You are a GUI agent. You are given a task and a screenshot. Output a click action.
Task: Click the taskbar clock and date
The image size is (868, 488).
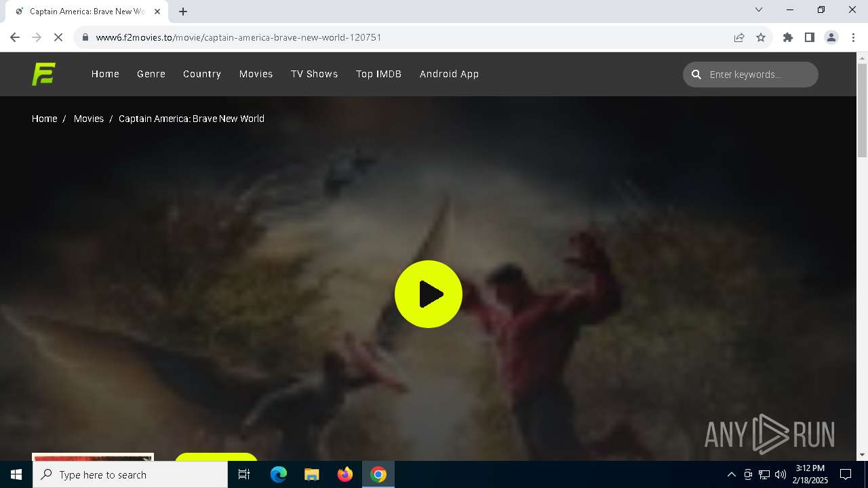[811, 474]
